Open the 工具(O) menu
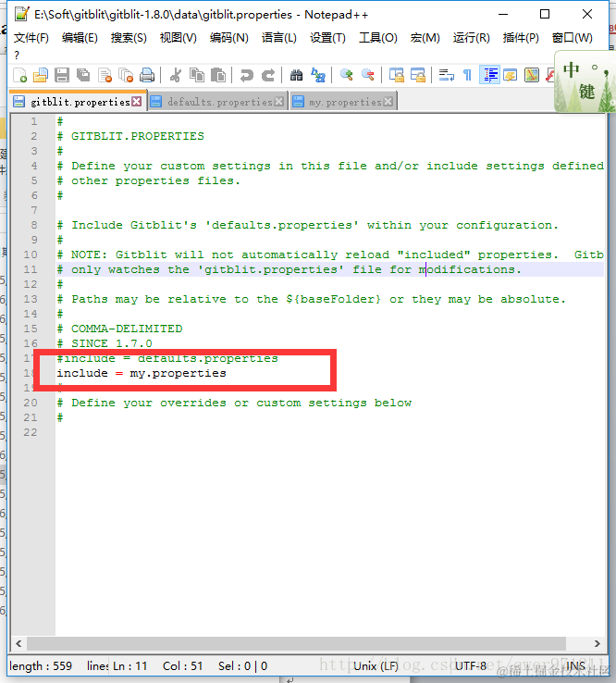The height and width of the screenshot is (683, 616). coord(378,38)
